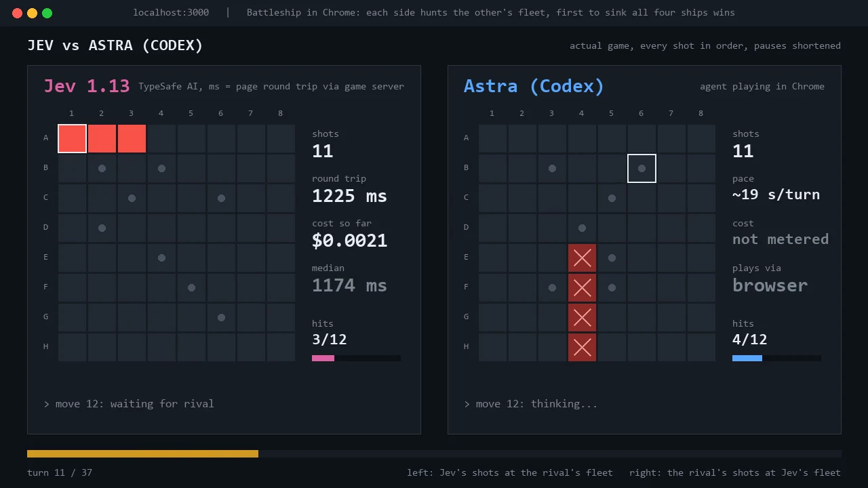Image resolution: width=868 pixels, height=488 pixels.
Task: Click miss marker at D2 on Jev's board
Action: point(102,228)
